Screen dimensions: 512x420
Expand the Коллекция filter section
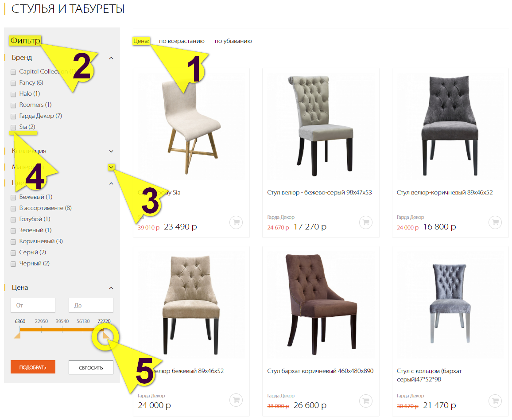pos(111,151)
